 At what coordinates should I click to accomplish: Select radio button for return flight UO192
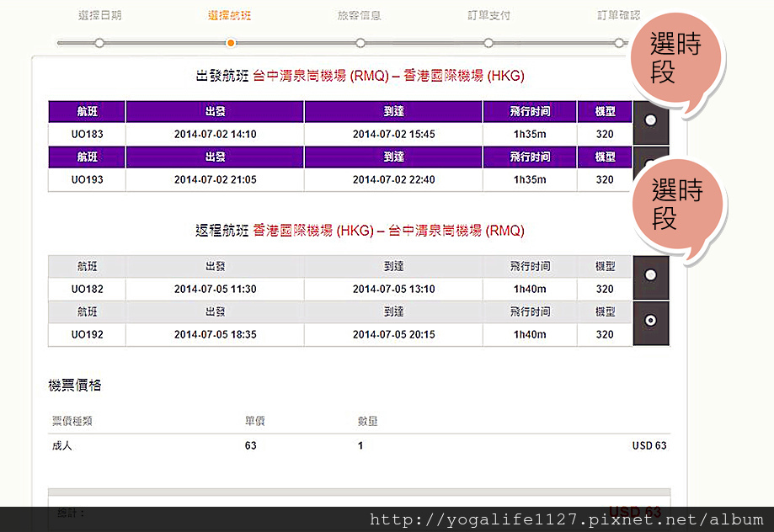pyautogui.click(x=650, y=320)
